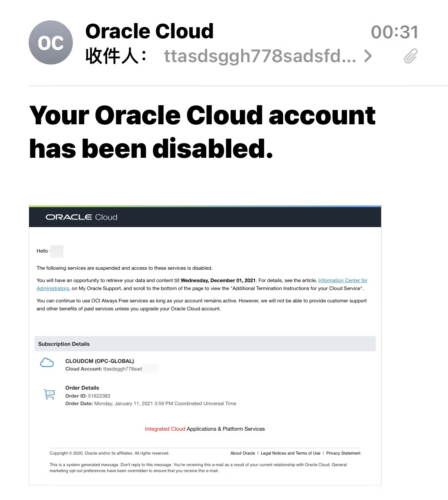Click the shopping cart order icon

pos(49,394)
